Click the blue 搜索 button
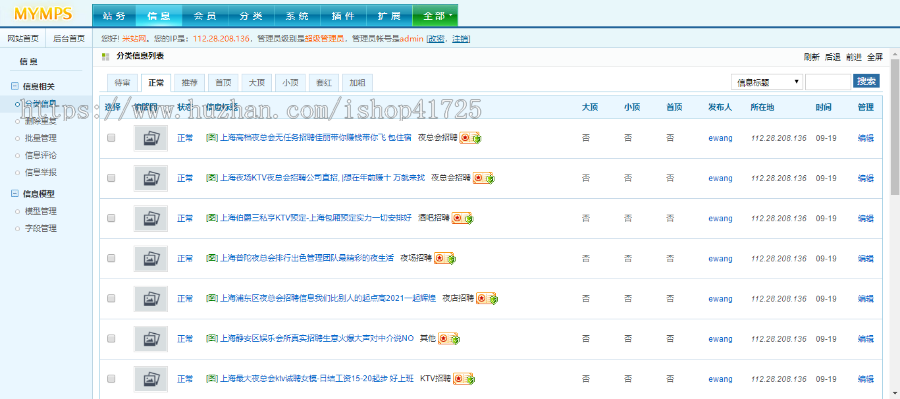Image resolution: width=900 pixels, height=399 pixels. (867, 82)
